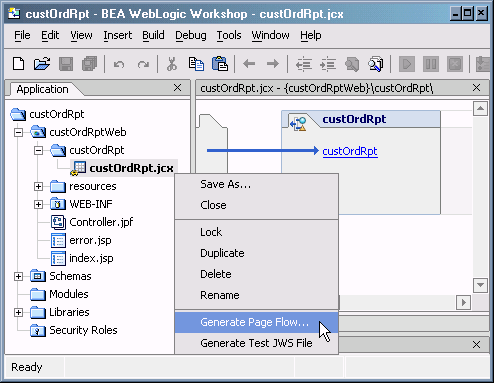
Task: Open the Build menu
Action: pos(153,35)
